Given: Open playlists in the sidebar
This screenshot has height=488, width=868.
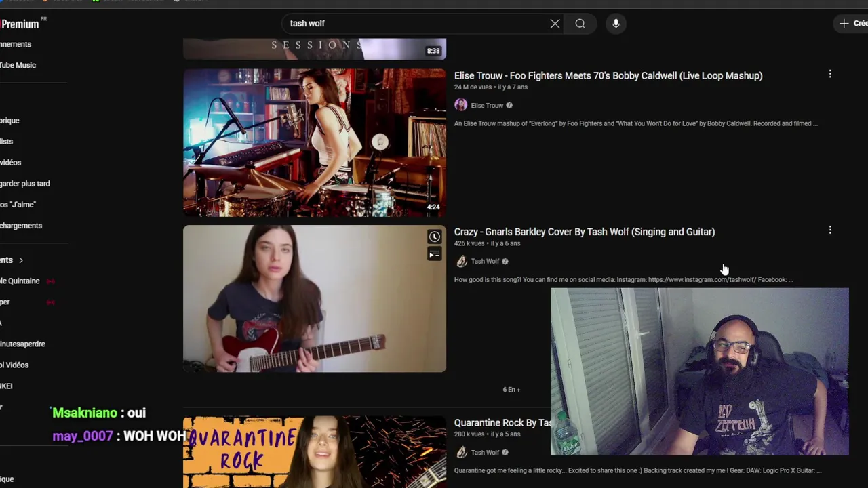Looking at the screenshot, I should point(7,142).
